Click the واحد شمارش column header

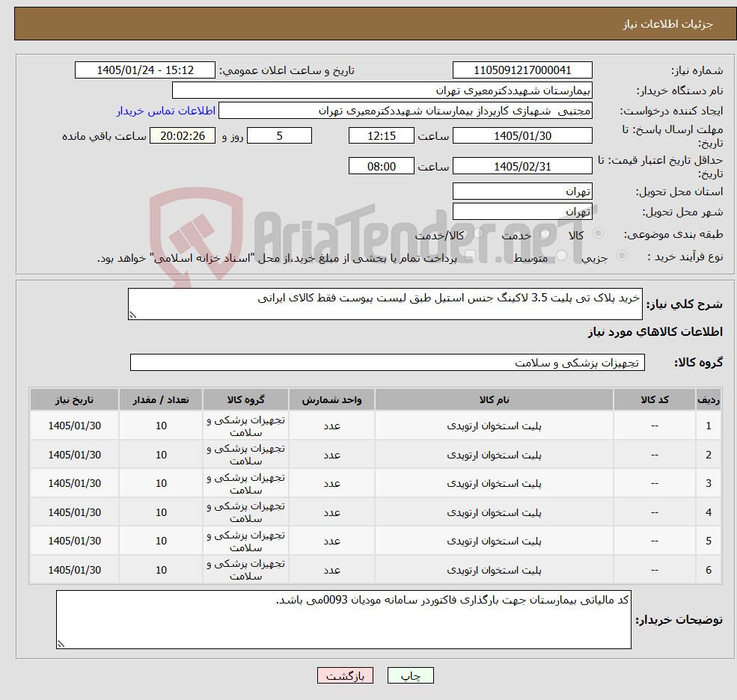[x=331, y=399]
